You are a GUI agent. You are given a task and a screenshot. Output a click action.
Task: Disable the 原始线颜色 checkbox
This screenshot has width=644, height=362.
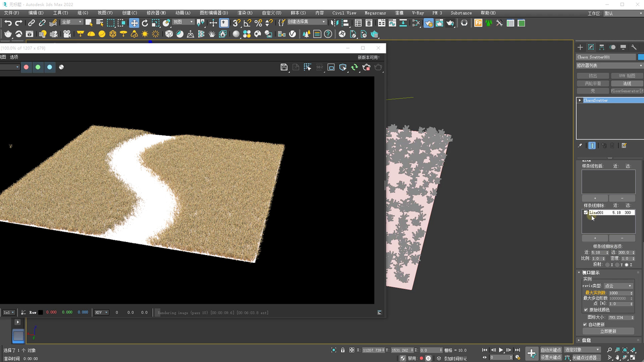click(586, 310)
